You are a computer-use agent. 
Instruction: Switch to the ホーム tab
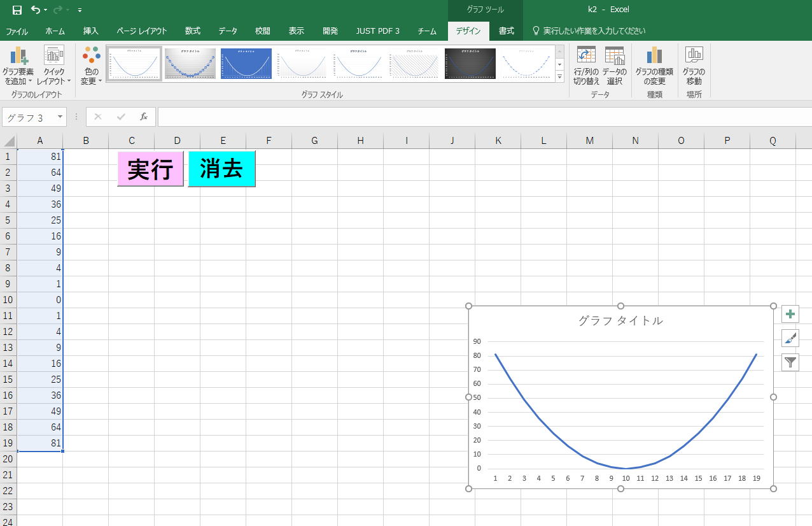click(x=55, y=31)
